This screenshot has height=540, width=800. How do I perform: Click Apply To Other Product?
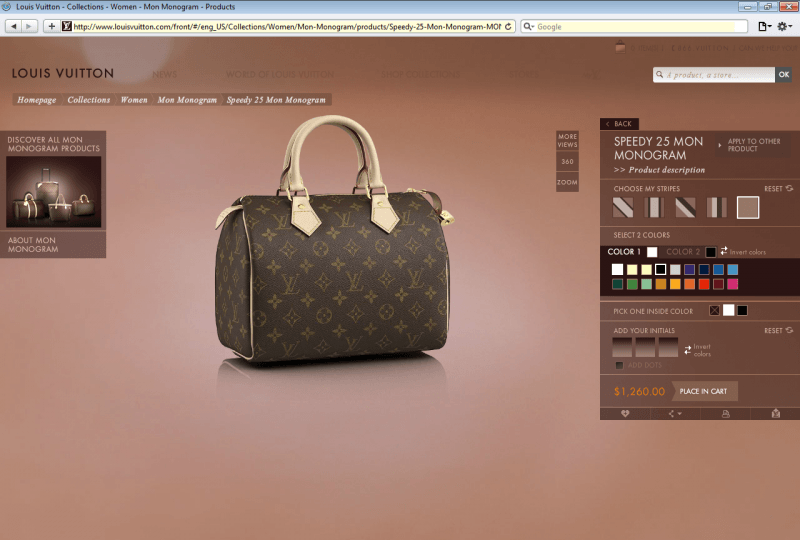click(753, 145)
